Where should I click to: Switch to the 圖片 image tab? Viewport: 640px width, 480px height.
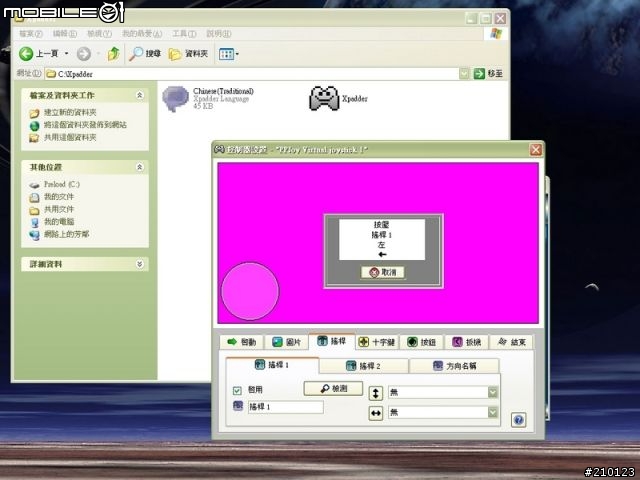coord(287,342)
